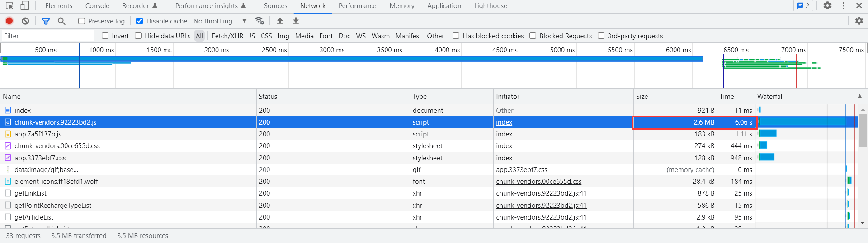
Task: Click the getArticleList row icon
Action: (8, 217)
